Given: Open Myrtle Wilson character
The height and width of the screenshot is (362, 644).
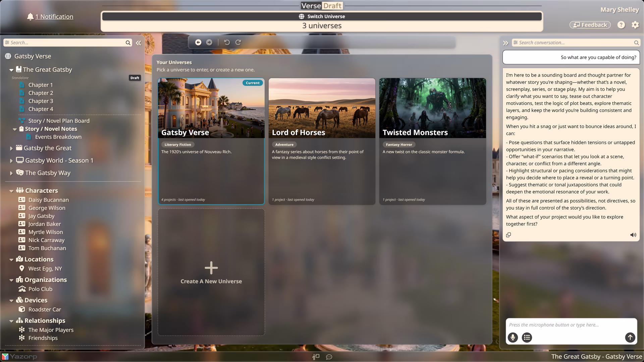Looking at the screenshot, I should pos(45,232).
